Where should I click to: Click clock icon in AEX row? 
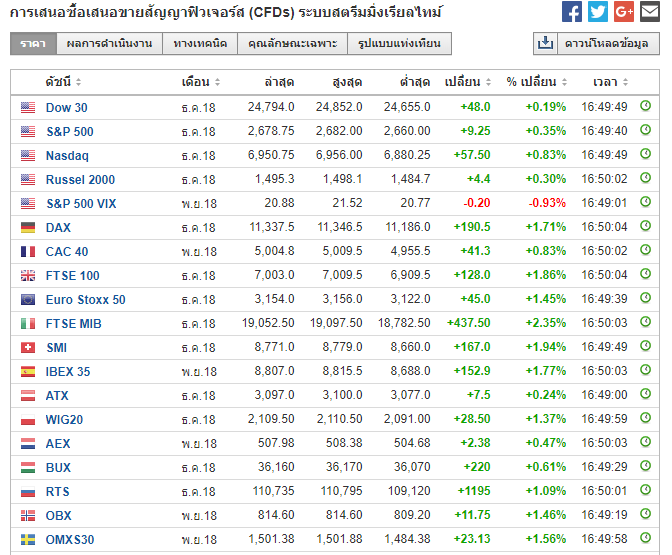point(645,441)
